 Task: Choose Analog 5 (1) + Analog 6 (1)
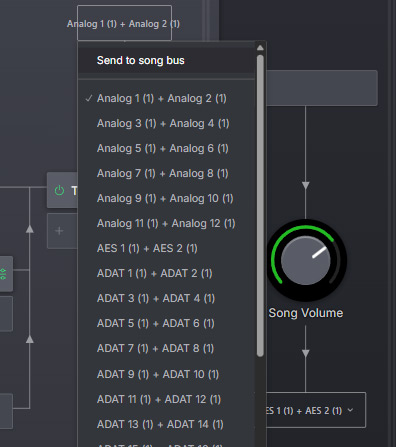point(166,148)
